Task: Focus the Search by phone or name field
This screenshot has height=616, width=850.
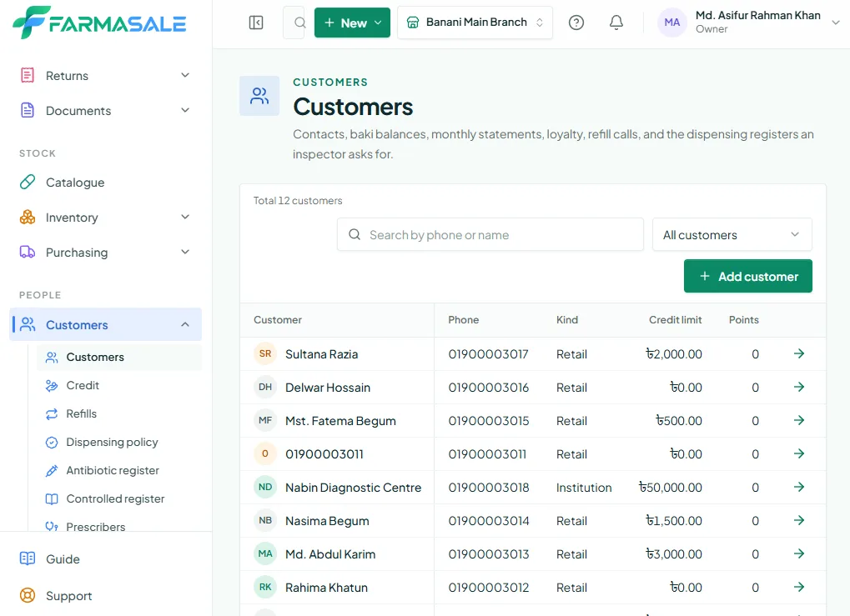Action: (490, 234)
